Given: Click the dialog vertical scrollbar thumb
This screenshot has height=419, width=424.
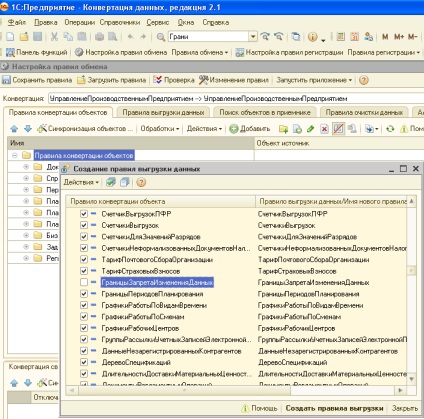Looking at the screenshot, I should pyautogui.click(x=412, y=270).
